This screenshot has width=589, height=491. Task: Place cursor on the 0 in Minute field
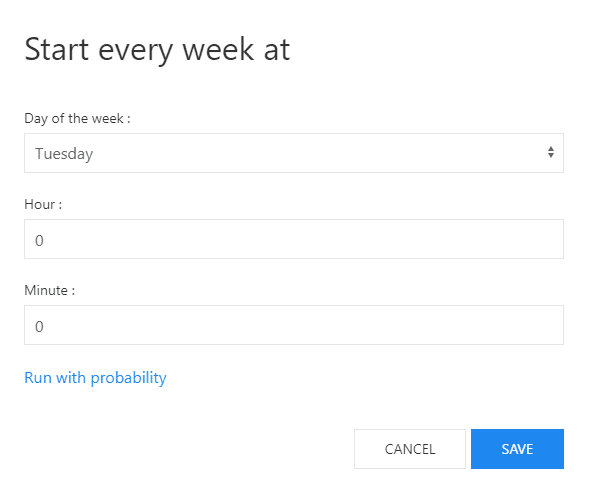point(39,326)
